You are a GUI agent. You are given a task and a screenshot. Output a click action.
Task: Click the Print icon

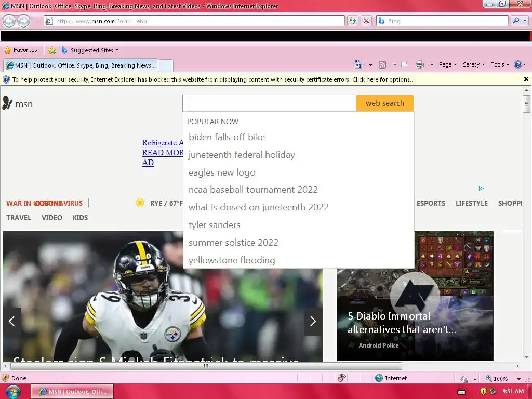pyautogui.click(x=420, y=64)
